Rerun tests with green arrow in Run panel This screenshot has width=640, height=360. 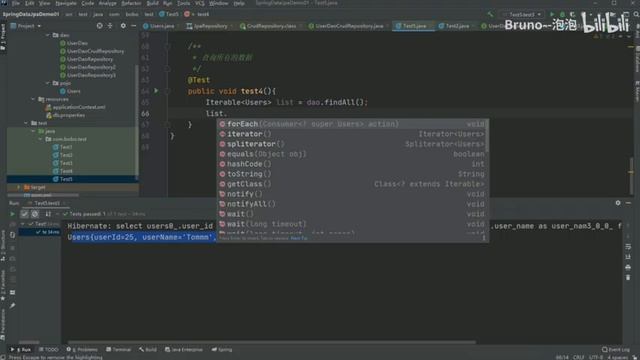[12, 214]
